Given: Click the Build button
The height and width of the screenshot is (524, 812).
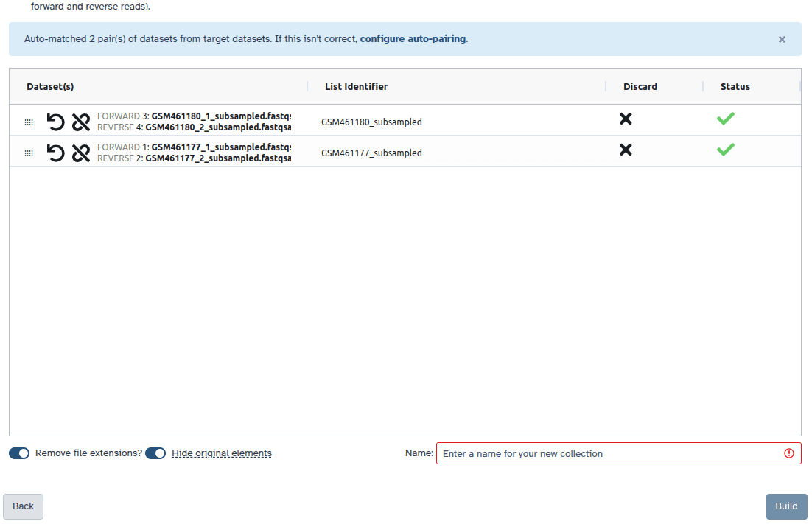Looking at the screenshot, I should (786, 506).
